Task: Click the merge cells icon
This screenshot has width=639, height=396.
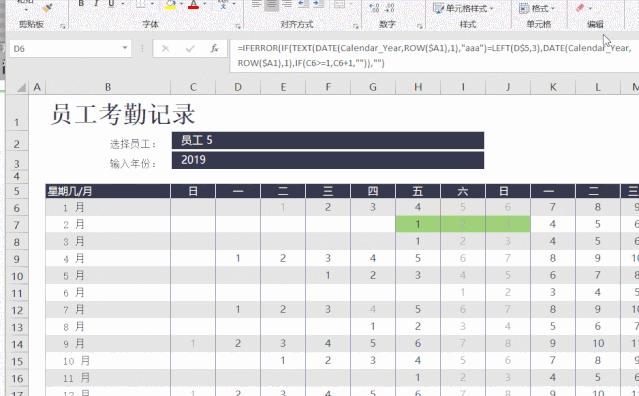Action: tap(339, 5)
